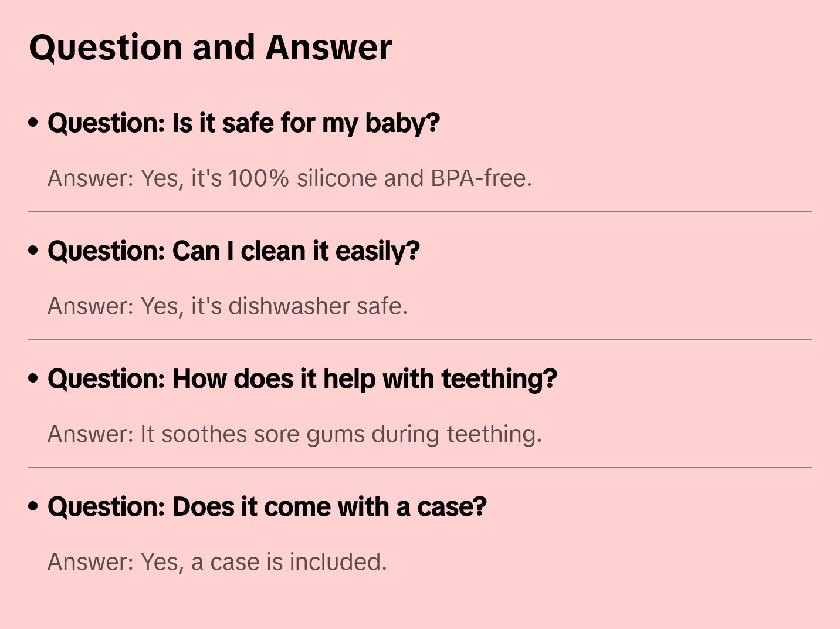Image resolution: width=840 pixels, height=629 pixels.
Task: Click the bullet beside the cleaning question
Action: pos(33,251)
